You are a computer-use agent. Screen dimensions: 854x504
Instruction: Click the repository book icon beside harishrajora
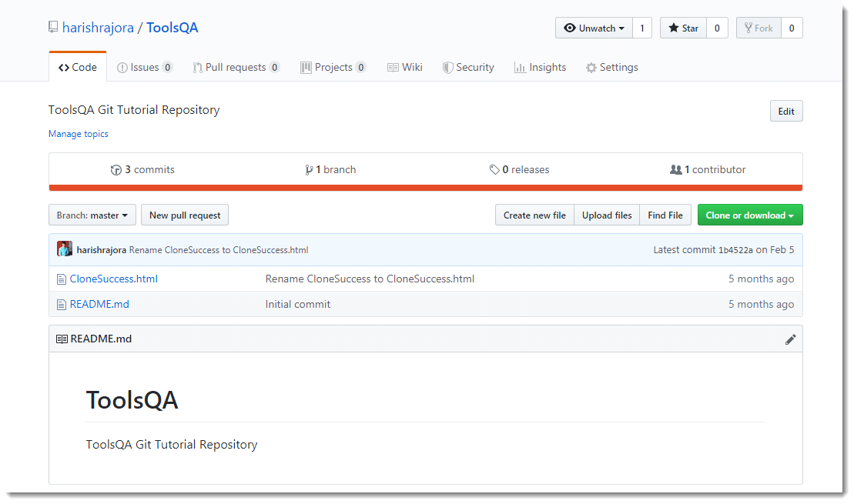point(53,27)
